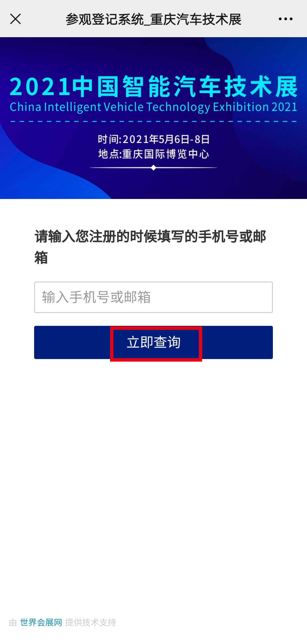Tap the word Exhibition in the English subtitle
The image size is (307, 644).
[241, 107]
